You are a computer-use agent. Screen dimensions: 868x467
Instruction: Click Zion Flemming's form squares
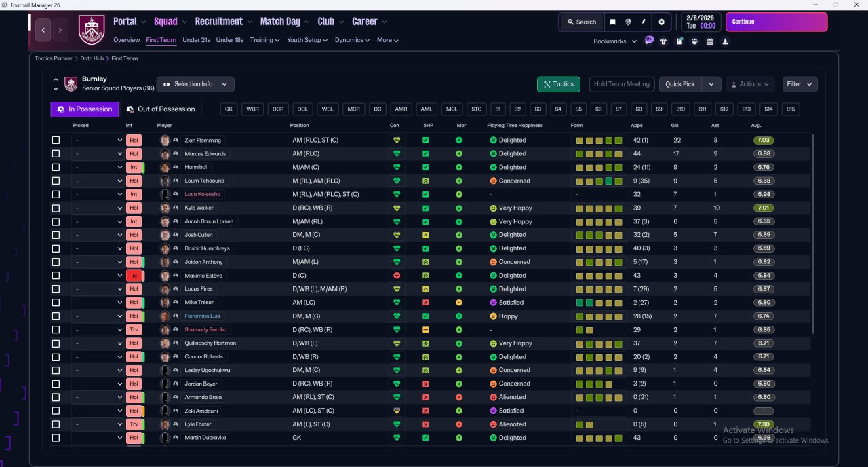point(599,141)
